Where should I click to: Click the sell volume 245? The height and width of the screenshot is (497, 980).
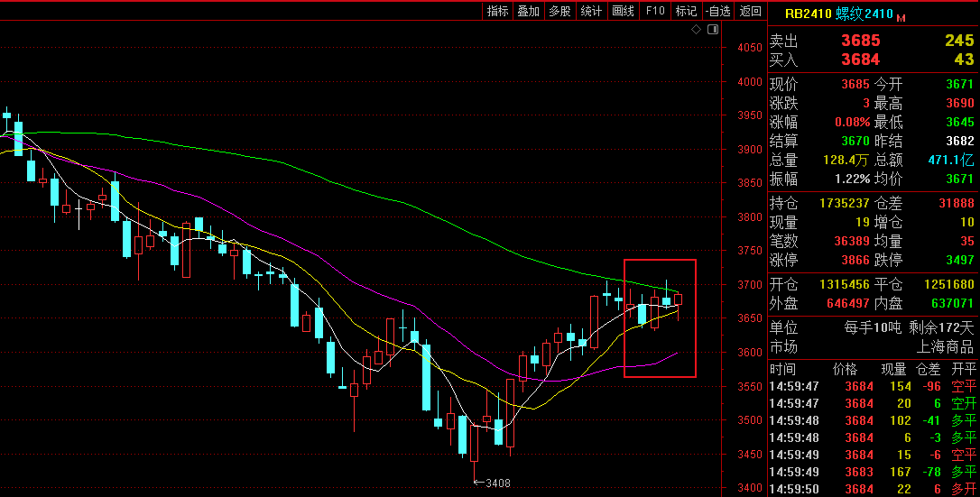[959, 41]
